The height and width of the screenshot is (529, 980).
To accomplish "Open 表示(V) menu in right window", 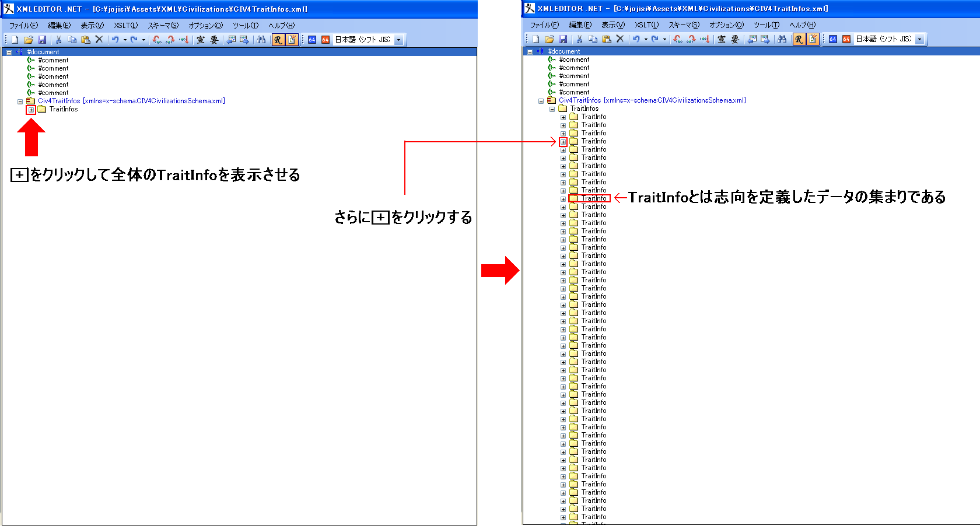I will coord(613,25).
